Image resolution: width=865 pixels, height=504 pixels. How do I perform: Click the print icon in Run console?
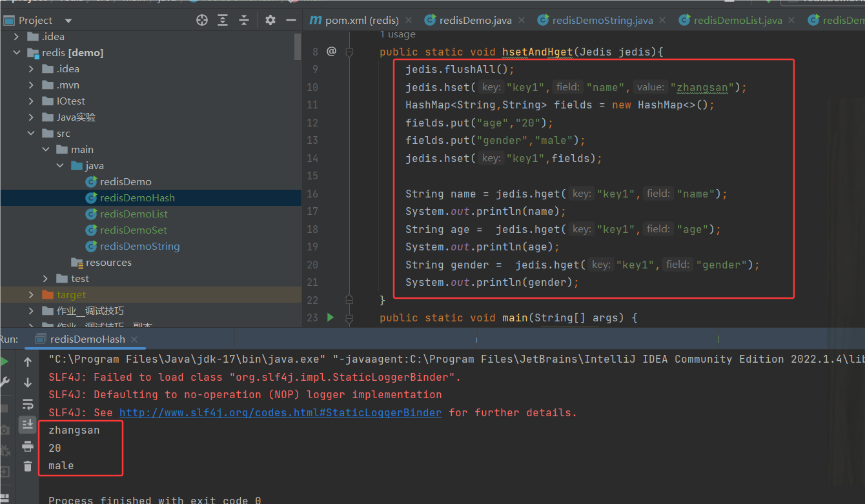tap(28, 446)
